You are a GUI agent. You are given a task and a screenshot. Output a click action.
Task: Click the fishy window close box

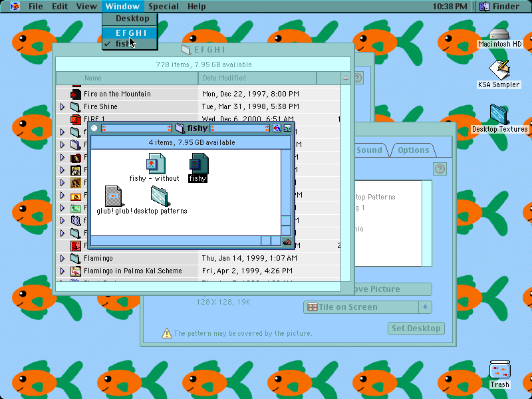(94, 128)
